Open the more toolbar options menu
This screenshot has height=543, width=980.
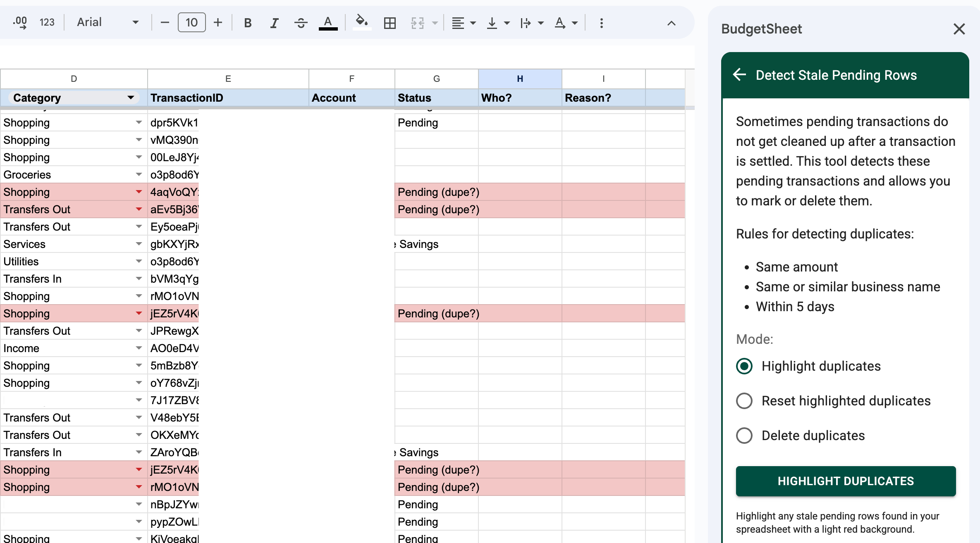(x=601, y=23)
